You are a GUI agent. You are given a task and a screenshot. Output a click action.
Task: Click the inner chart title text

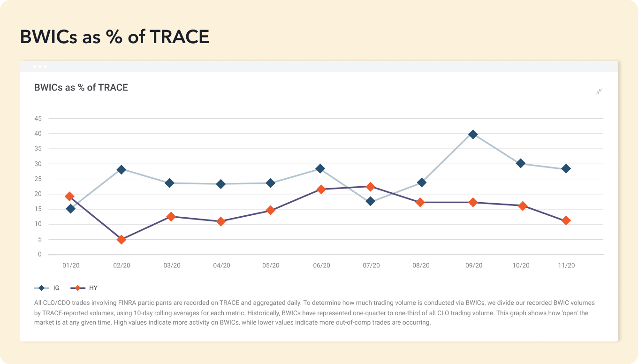point(81,88)
